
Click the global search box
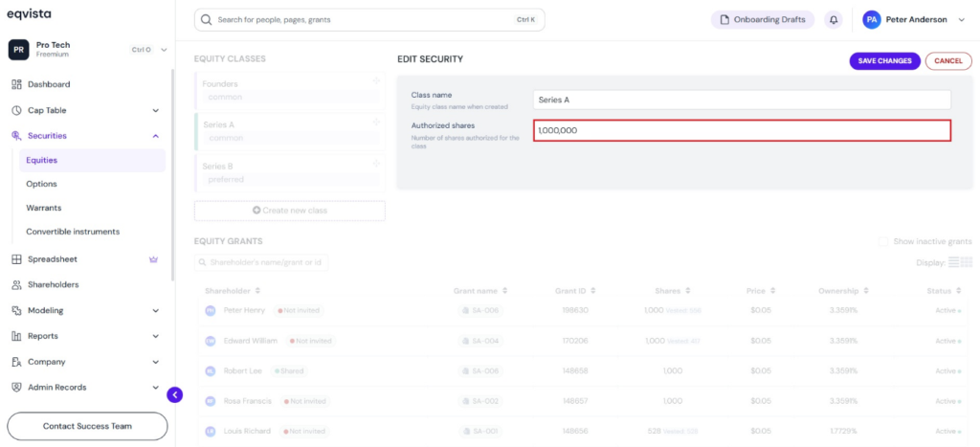click(369, 20)
